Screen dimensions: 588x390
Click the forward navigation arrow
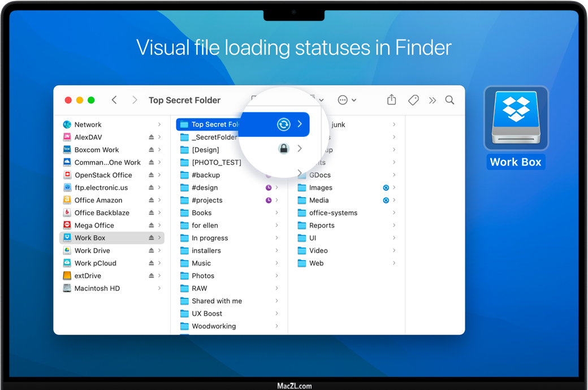click(135, 100)
